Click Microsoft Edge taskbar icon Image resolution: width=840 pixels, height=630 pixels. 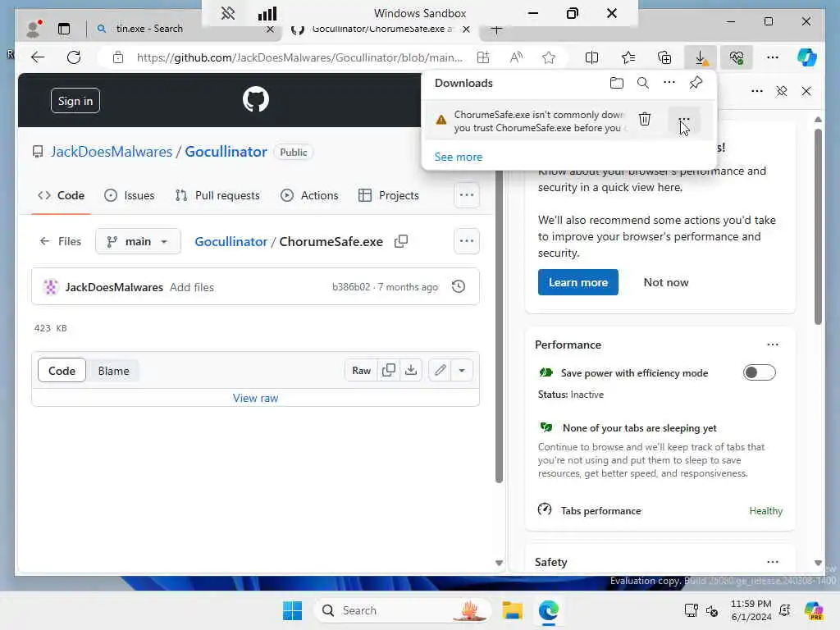[549, 610]
